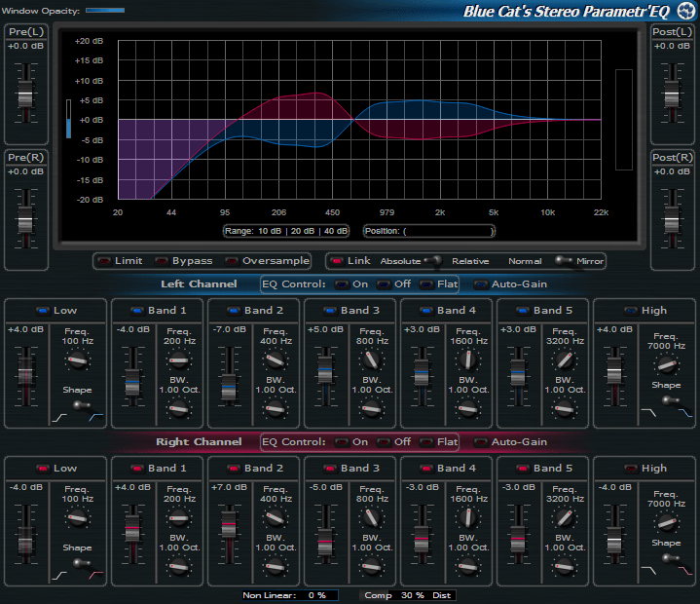Enable Right Channel Auto-Gain

pyautogui.click(x=481, y=442)
